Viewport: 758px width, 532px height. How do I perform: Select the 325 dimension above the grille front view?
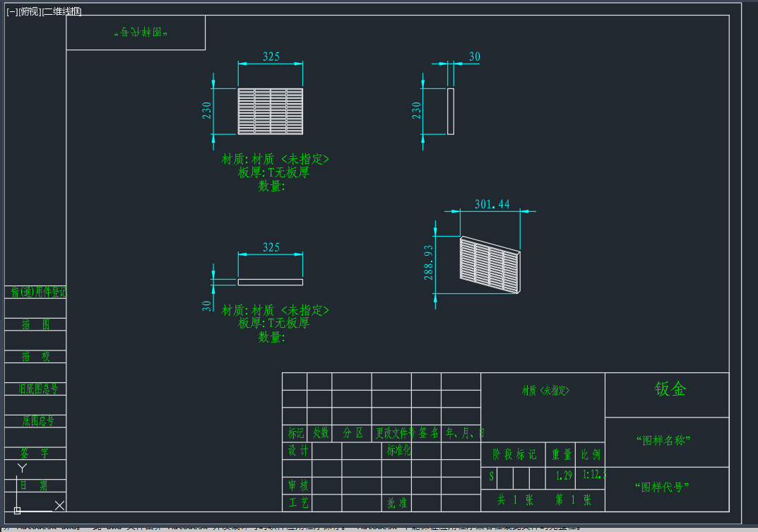pyautogui.click(x=271, y=57)
